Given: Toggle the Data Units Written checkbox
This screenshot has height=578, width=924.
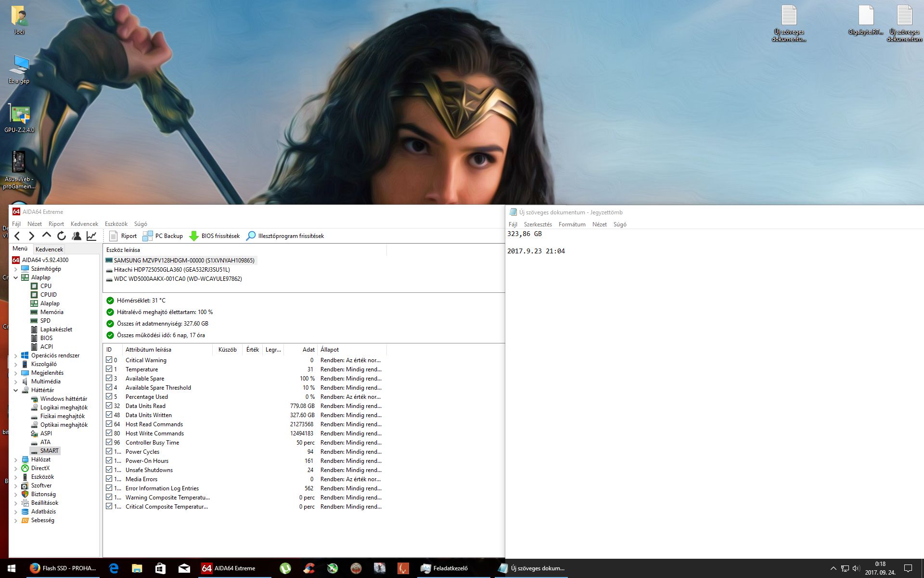Looking at the screenshot, I should point(109,415).
